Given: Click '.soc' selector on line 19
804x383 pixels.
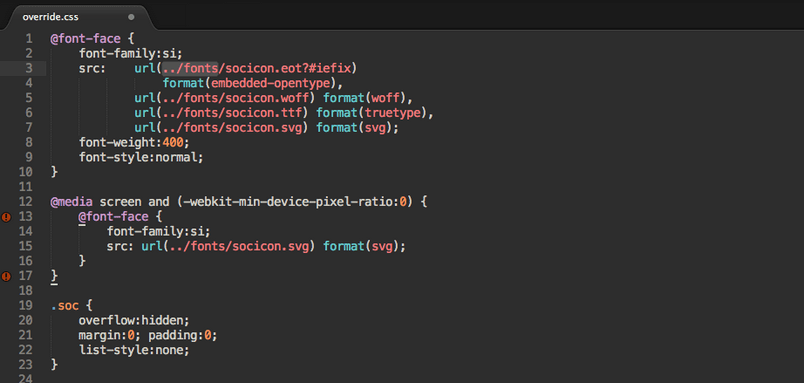Looking at the screenshot, I should coord(65,306).
